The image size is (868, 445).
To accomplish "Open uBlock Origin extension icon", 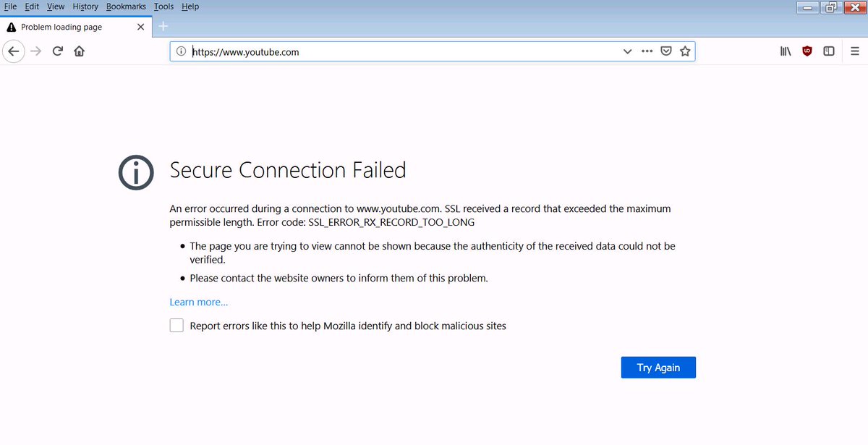I will tap(807, 51).
